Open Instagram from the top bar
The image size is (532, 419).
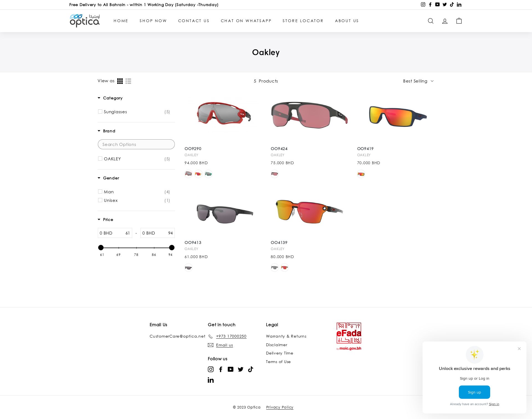423,4
